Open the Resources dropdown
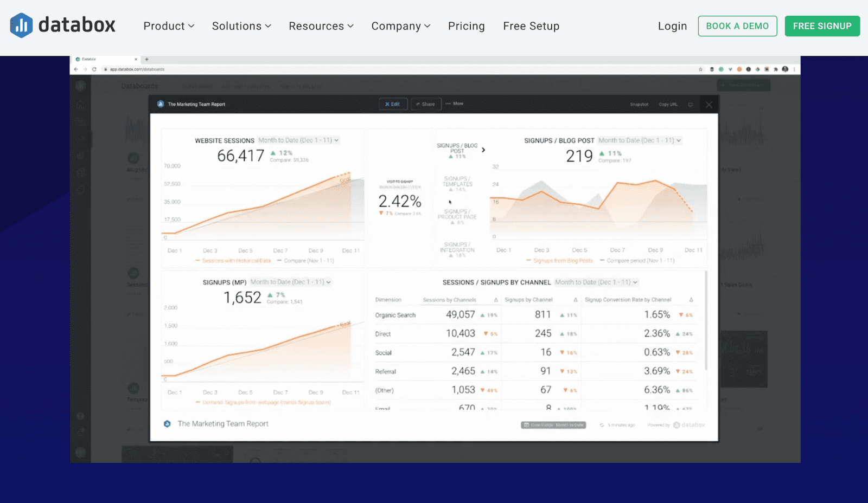Viewport: 868px width, 503px height. (321, 26)
